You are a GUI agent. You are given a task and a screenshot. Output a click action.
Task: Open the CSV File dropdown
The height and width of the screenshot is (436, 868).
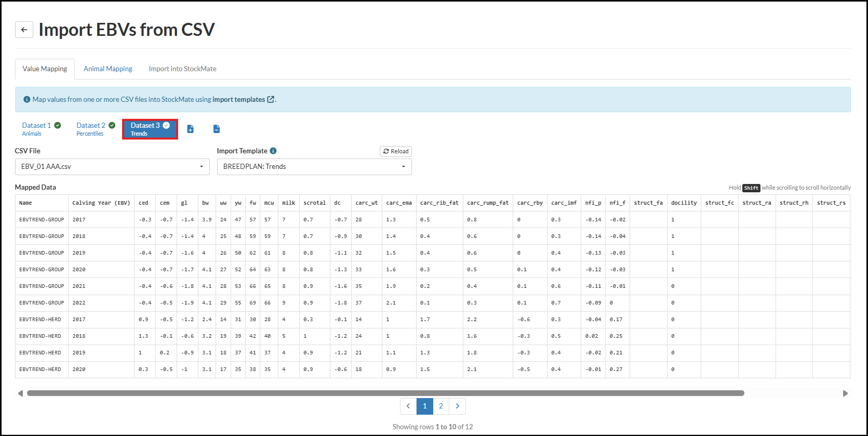pos(112,167)
